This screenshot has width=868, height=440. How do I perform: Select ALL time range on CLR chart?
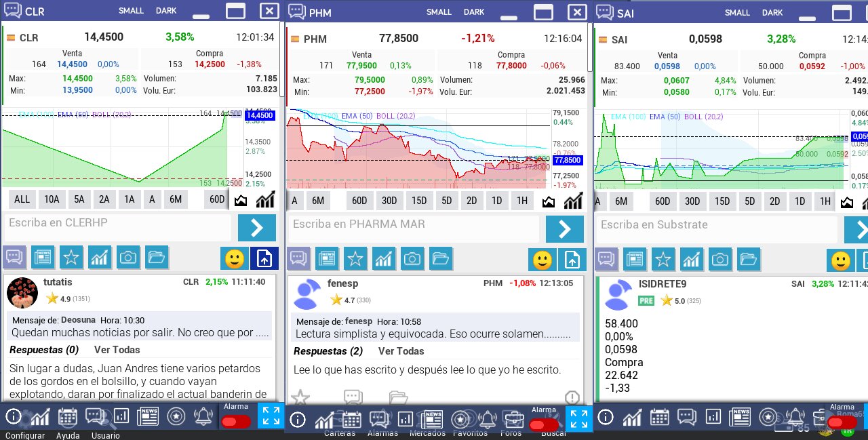pos(22,199)
